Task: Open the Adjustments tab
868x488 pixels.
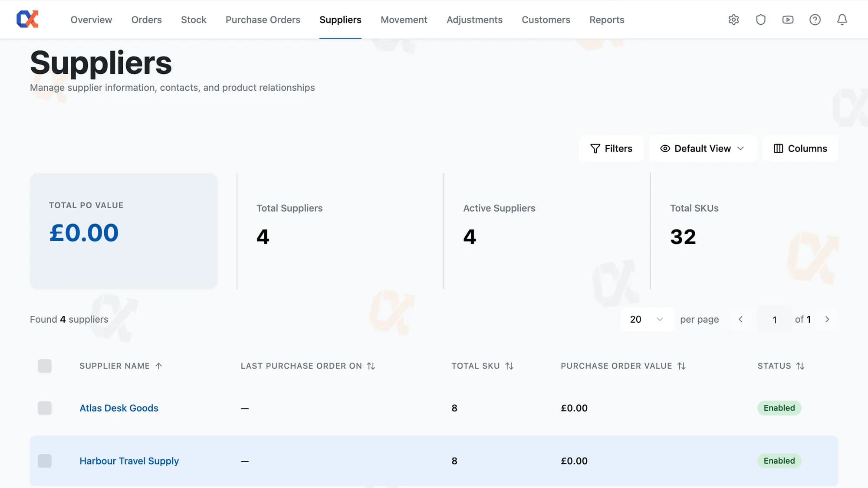Action: point(474,20)
